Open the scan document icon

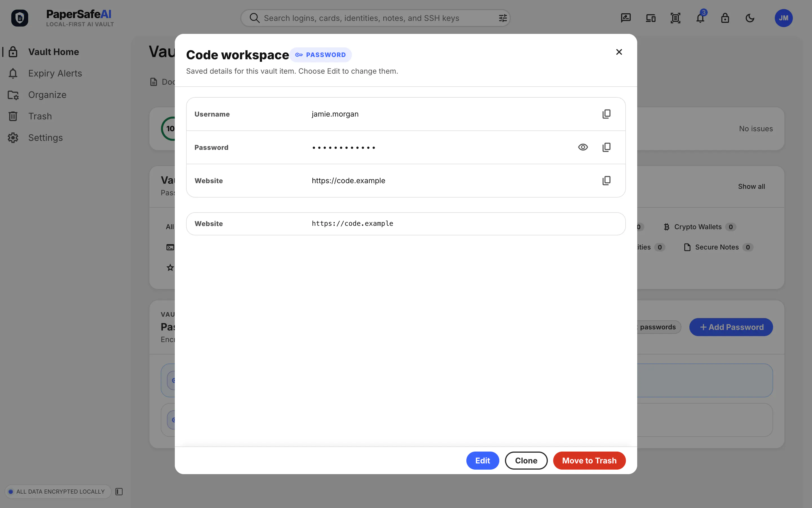pyautogui.click(x=676, y=18)
